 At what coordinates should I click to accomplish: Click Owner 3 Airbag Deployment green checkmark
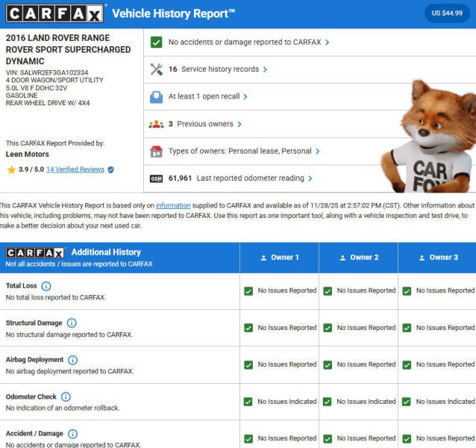click(x=407, y=365)
